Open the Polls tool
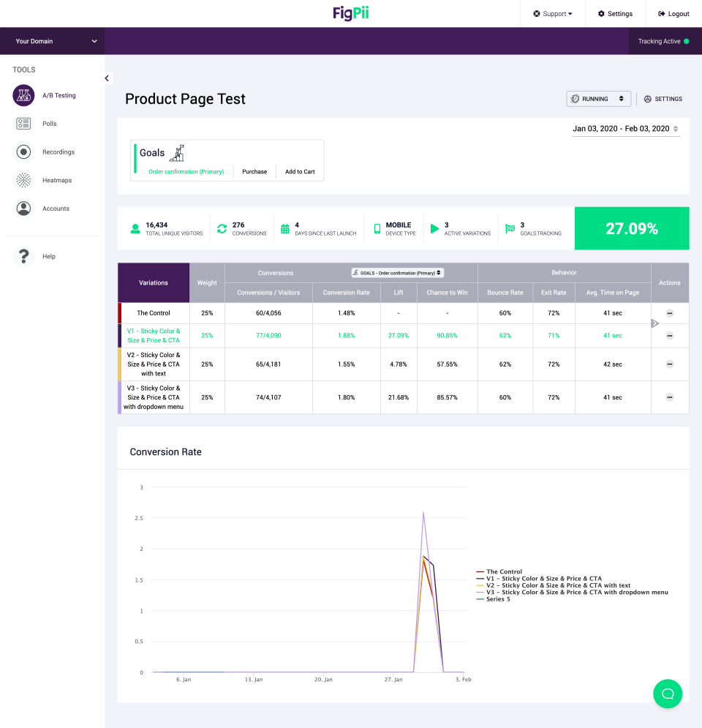The width and height of the screenshot is (702, 728). click(x=44, y=123)
